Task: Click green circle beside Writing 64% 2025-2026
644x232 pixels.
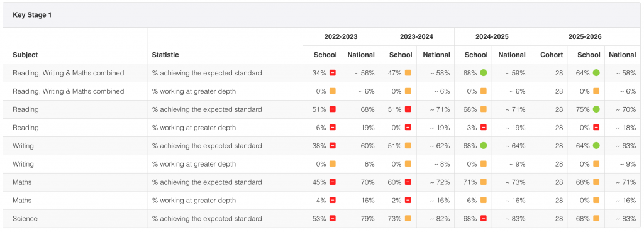Action: [x=596, y=145]
